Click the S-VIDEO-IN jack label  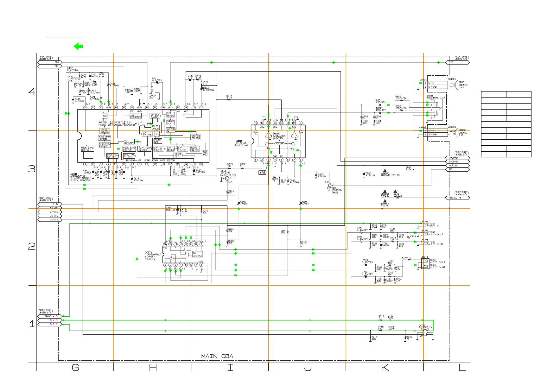click(425, 327)
